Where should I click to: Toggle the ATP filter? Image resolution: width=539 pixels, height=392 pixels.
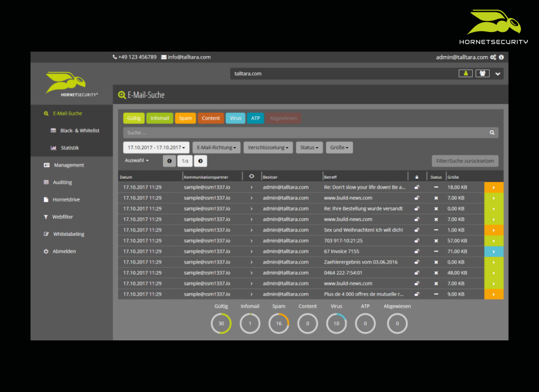(x=255, y=118)
